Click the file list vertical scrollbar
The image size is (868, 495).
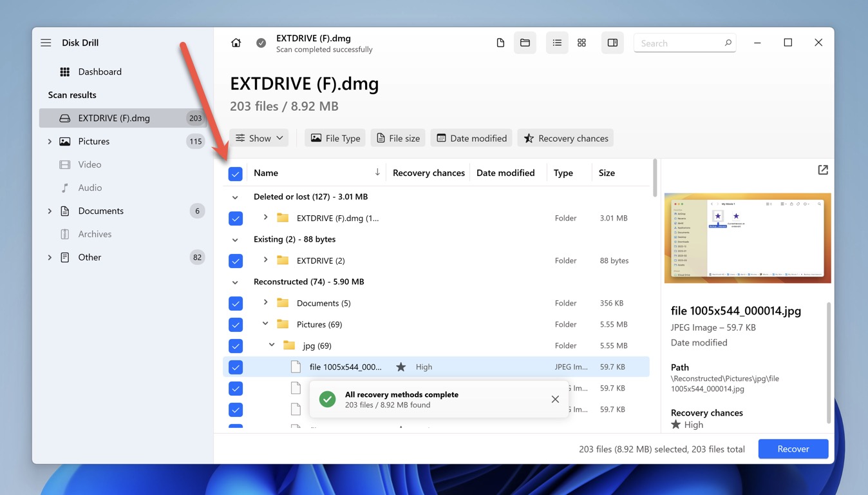[x=655, y=178]
